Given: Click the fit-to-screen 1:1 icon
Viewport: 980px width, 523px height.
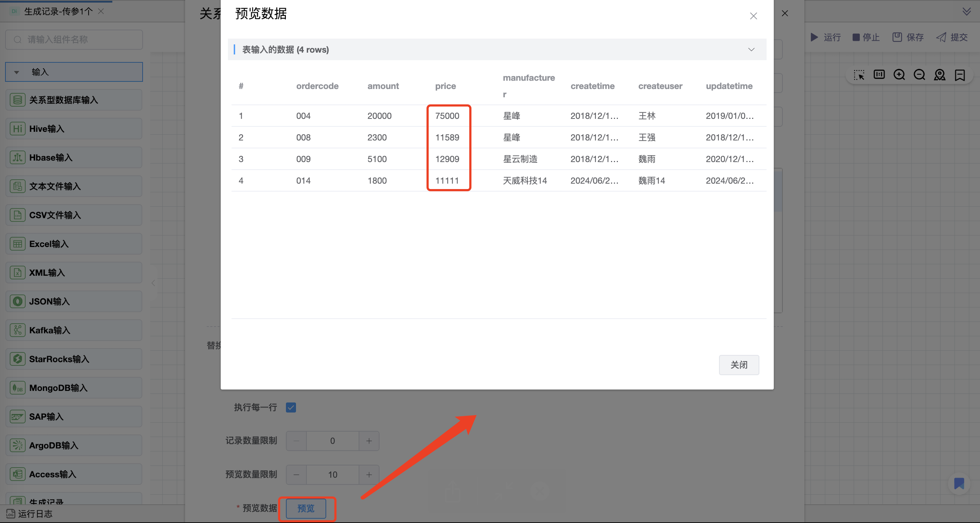Looking at the screenshot, I should [x=879, y=75].
